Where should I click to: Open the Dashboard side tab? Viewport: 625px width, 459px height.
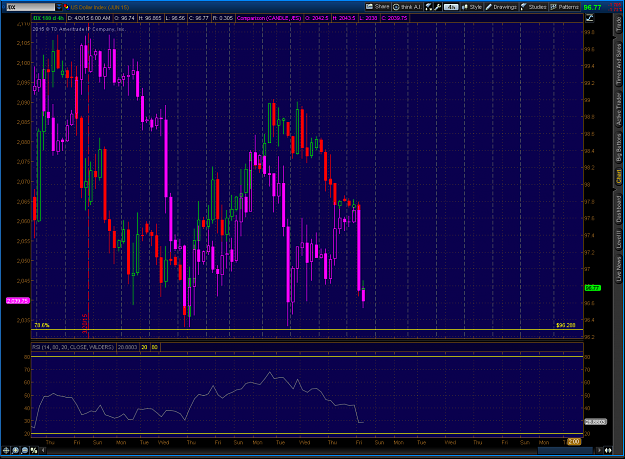pos(618,210)
